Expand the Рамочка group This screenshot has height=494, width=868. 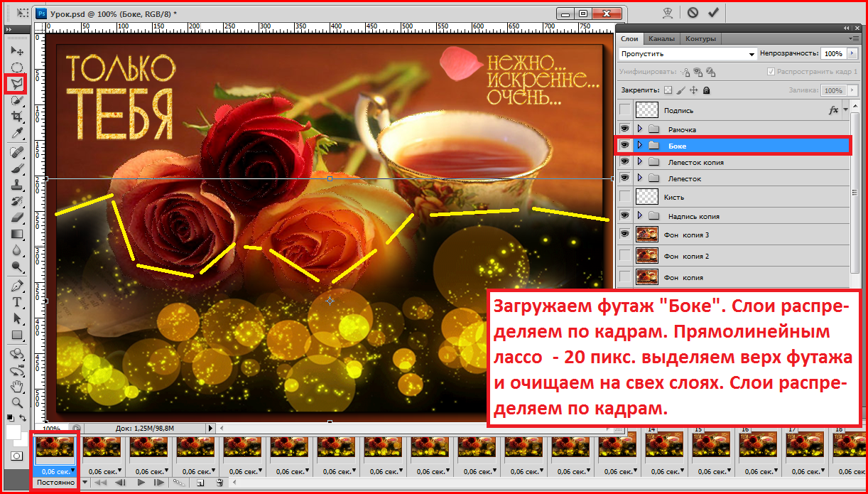pos(639,129)
